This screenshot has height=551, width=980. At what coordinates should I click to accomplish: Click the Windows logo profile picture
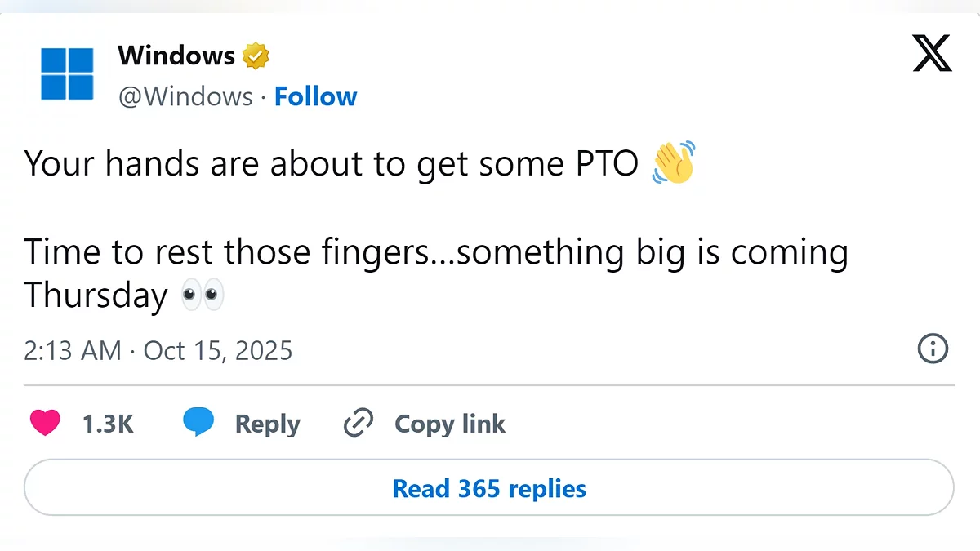pos(67,73)
